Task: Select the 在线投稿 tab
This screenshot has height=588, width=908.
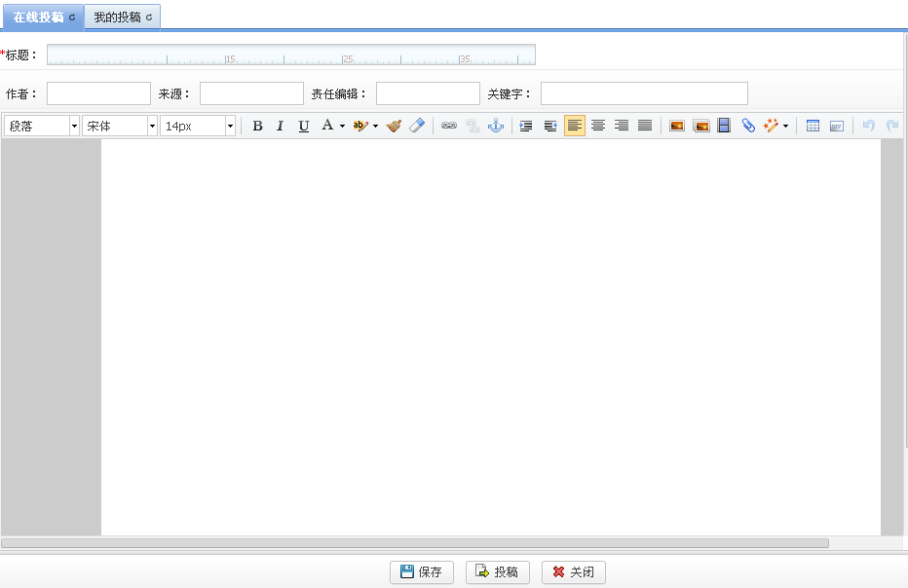Action: (x=43, y=17)
